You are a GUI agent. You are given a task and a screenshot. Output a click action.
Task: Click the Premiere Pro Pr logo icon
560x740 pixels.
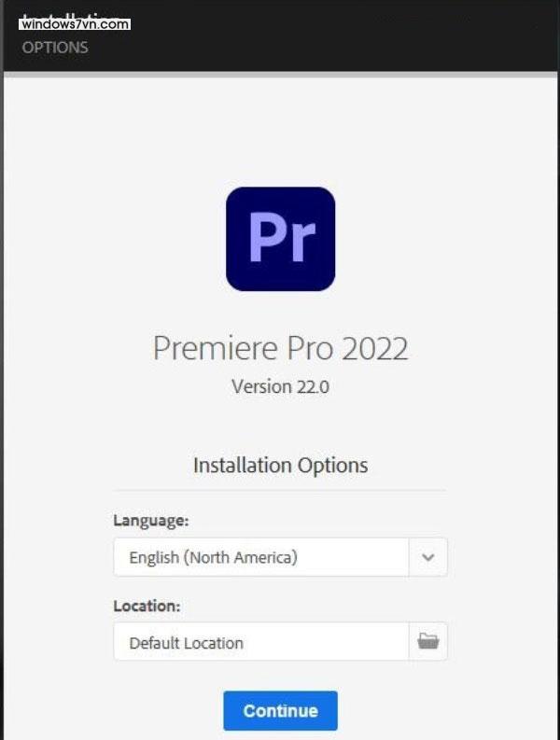coord(280,239)
